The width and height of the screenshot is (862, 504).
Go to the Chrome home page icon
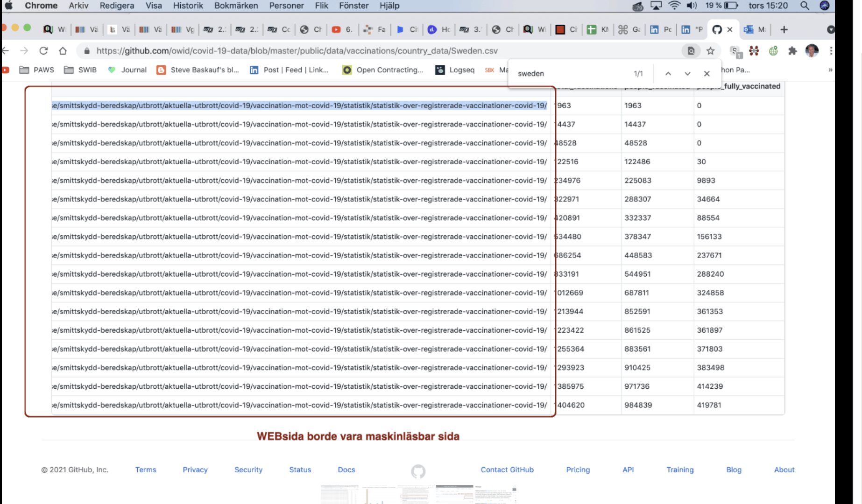(x=63, y=51)
